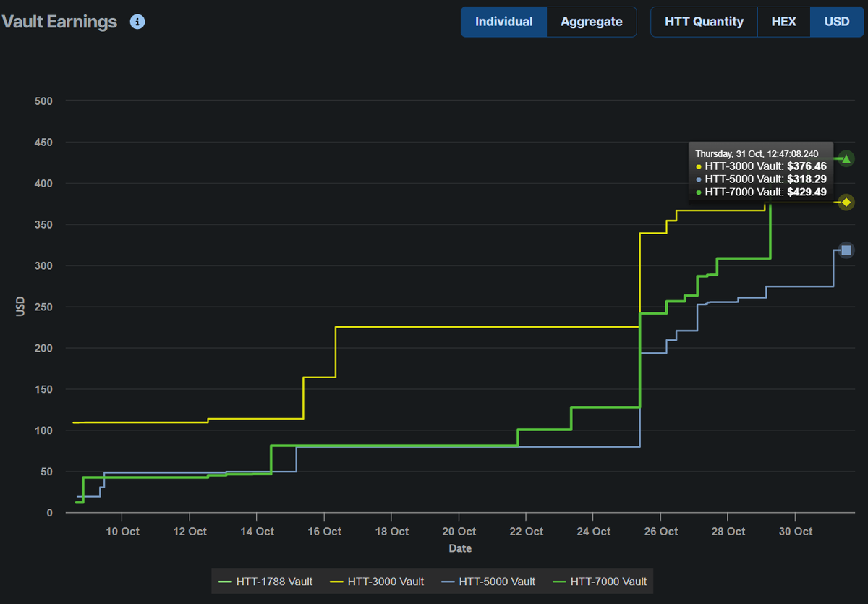
Task: Select HEX unit
Action: point(784,22)
